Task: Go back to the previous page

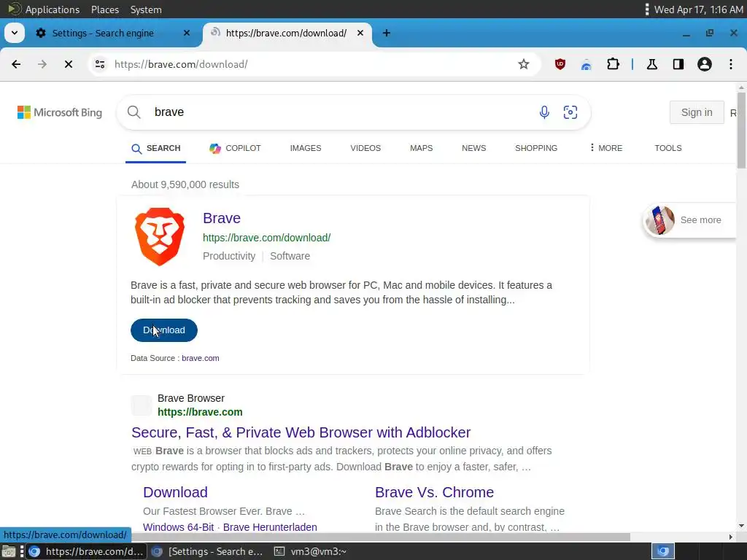Action: point(16,64)
